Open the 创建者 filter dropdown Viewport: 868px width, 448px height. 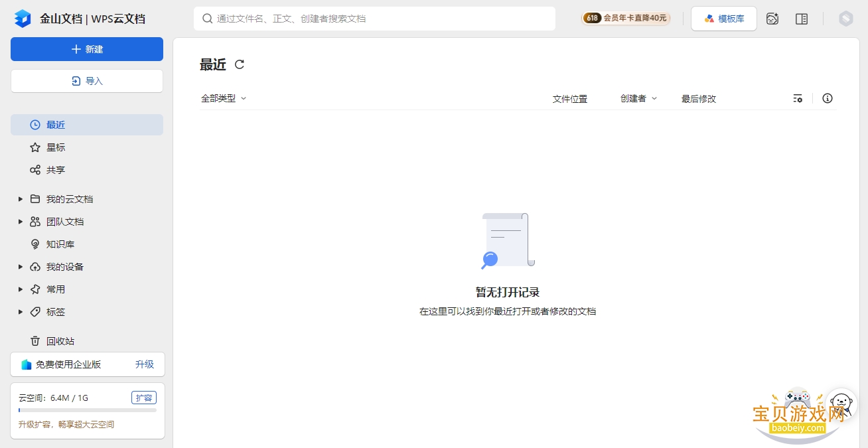pos(638,98)
